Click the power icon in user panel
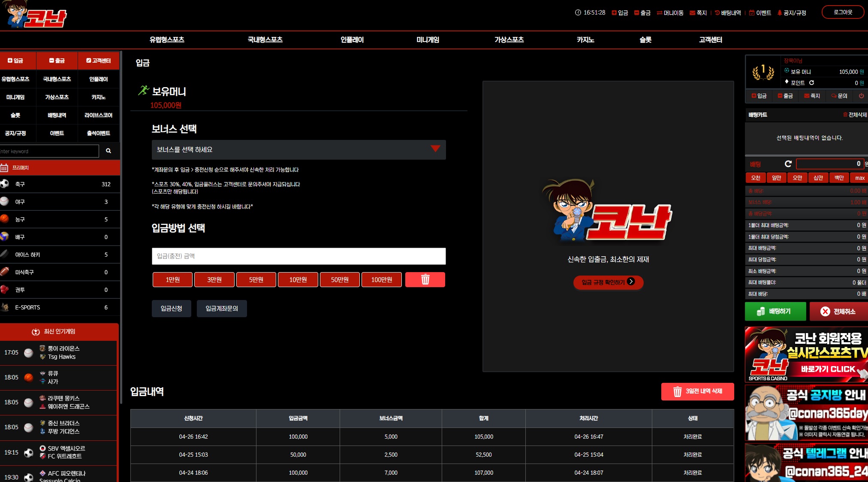 [x=861, y=96]
